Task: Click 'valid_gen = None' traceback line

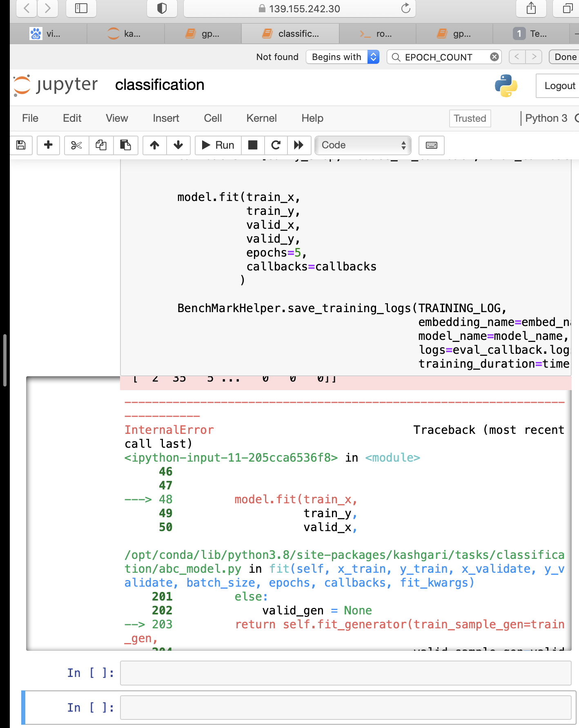Action: pos(317,610)
